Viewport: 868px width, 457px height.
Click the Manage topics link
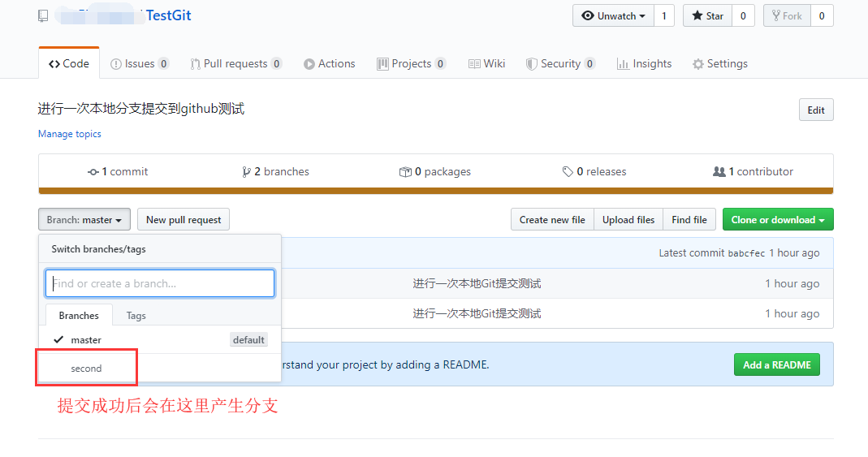[70, 134]
